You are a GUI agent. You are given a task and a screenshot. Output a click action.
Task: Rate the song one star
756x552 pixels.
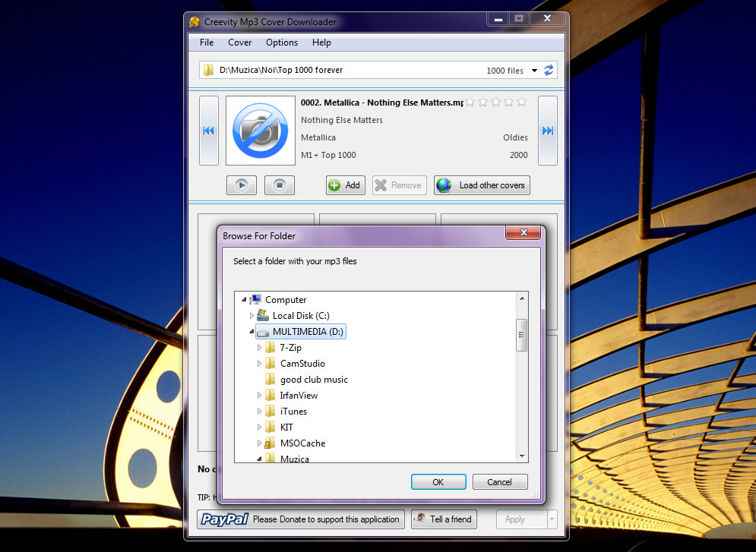(470, 102)
